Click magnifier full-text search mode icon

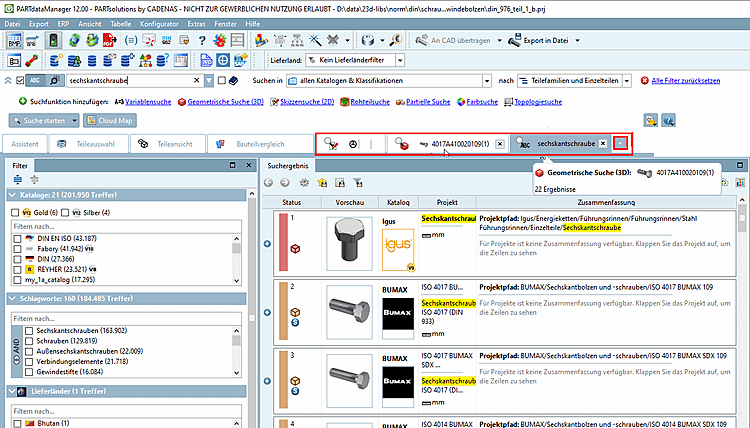[55, 80]
